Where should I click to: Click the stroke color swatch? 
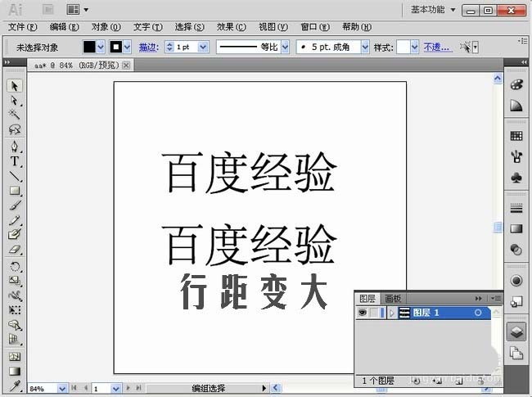[116, 47]
